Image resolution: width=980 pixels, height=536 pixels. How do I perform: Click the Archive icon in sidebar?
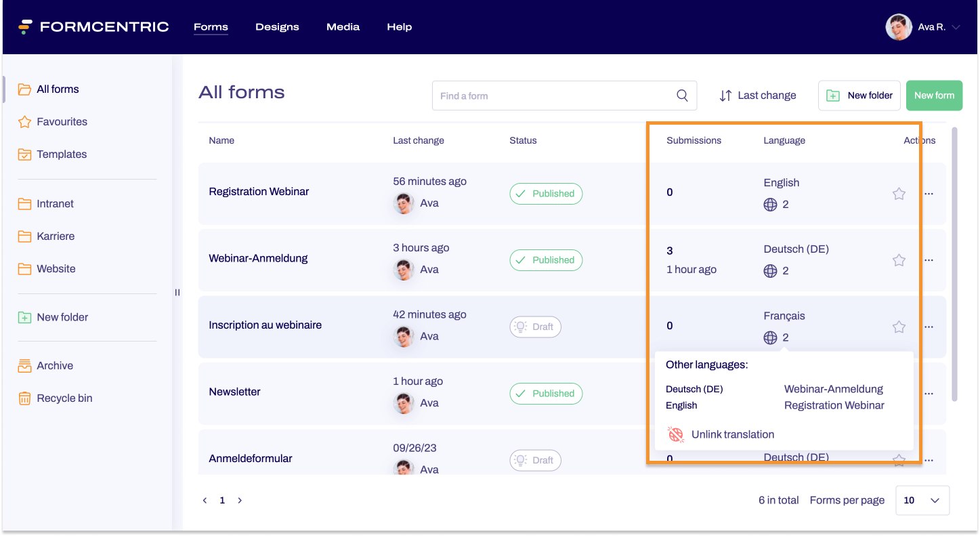pos(25,366)
